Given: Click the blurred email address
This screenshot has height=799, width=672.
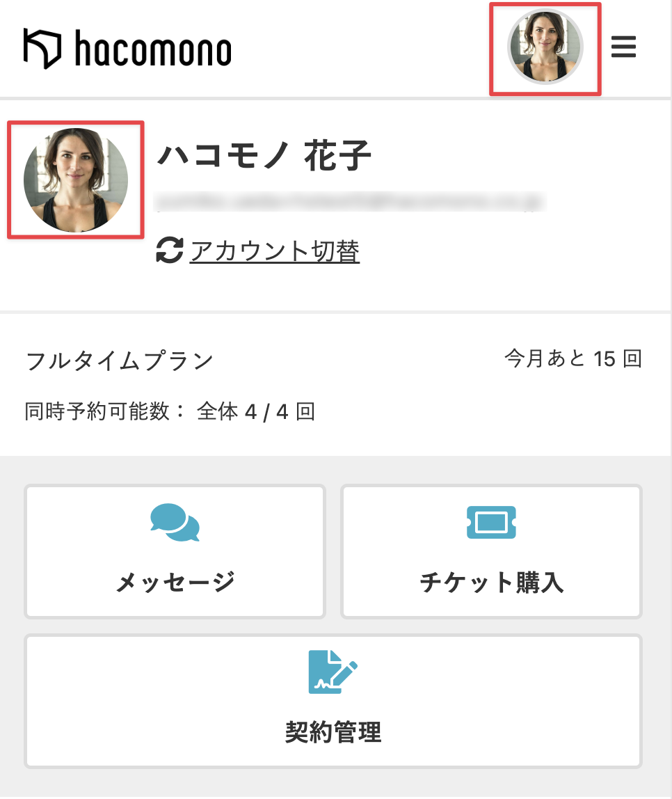Looking at the screenshot, I should tap(350, 202).
